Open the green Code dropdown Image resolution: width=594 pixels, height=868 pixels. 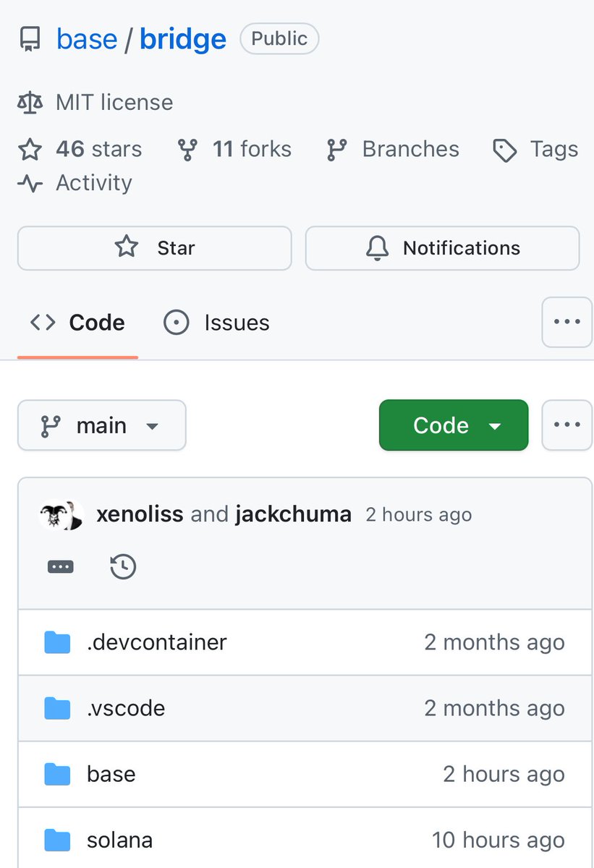(x=453, y=425)
